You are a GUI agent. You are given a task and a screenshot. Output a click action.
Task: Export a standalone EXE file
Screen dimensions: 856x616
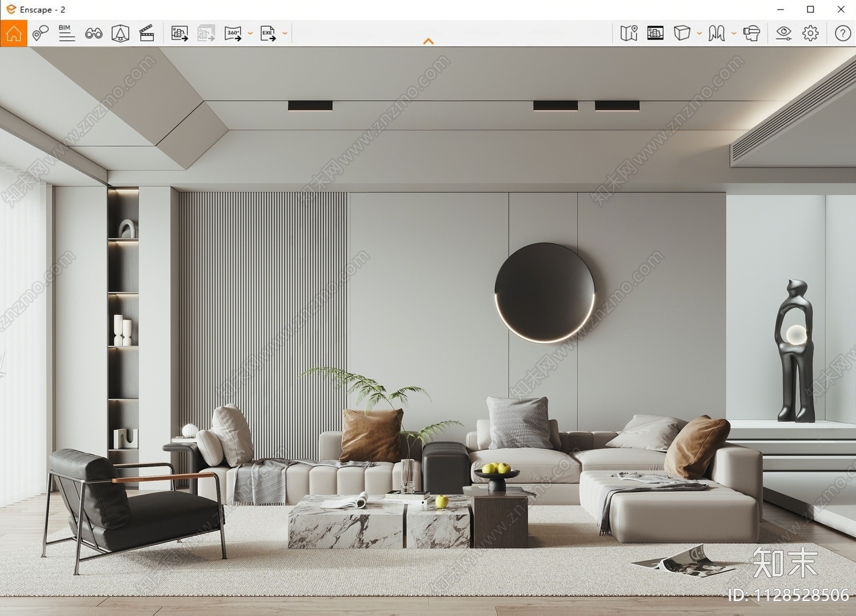[x=268, y=33]
